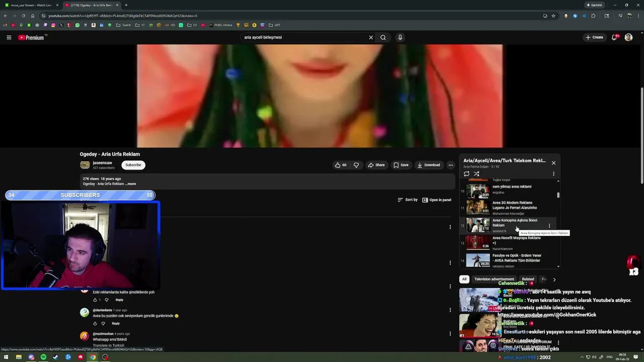The height and width of the screenshot is (362, 644).
Task: Clear the YouTube search box text
Action: point(371,37)
